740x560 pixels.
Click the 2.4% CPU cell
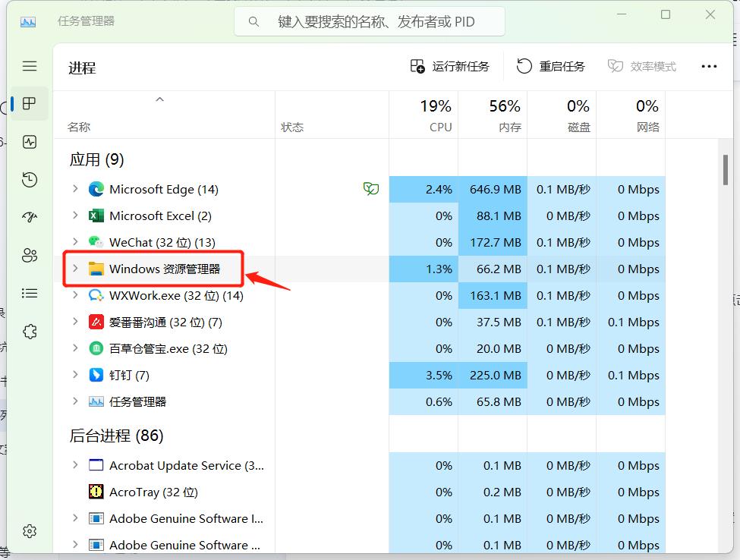[x=424, y=189]
